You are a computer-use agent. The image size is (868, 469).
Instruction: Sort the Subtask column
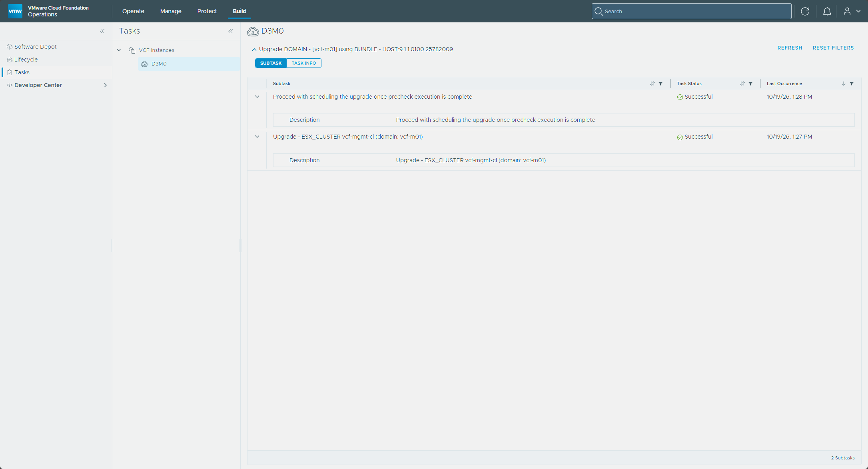pyautogui.click(x=652, y=83)
